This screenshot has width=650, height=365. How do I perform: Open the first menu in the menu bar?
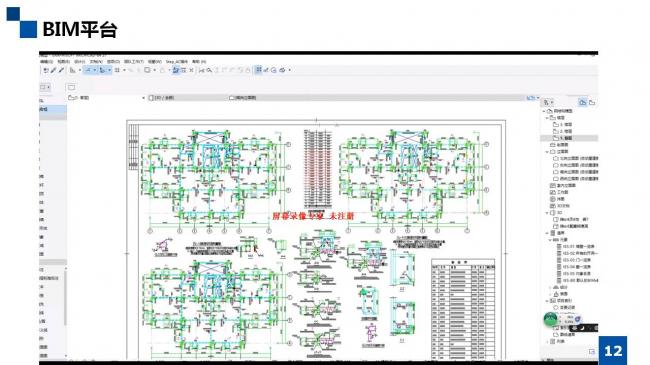[46, 61]
